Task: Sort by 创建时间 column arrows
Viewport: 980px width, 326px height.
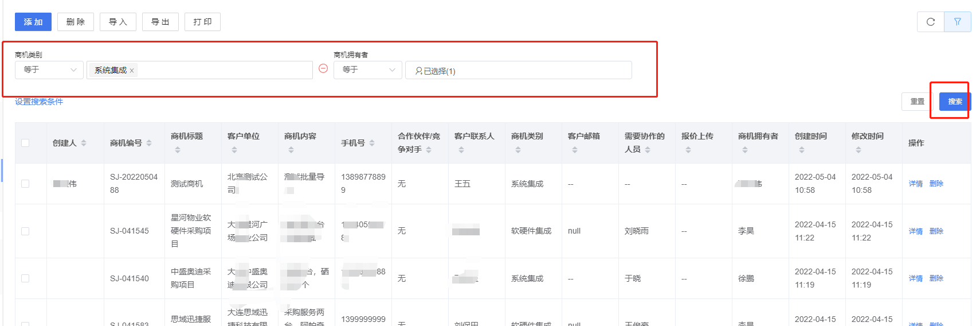Action: tap(802, 150)
